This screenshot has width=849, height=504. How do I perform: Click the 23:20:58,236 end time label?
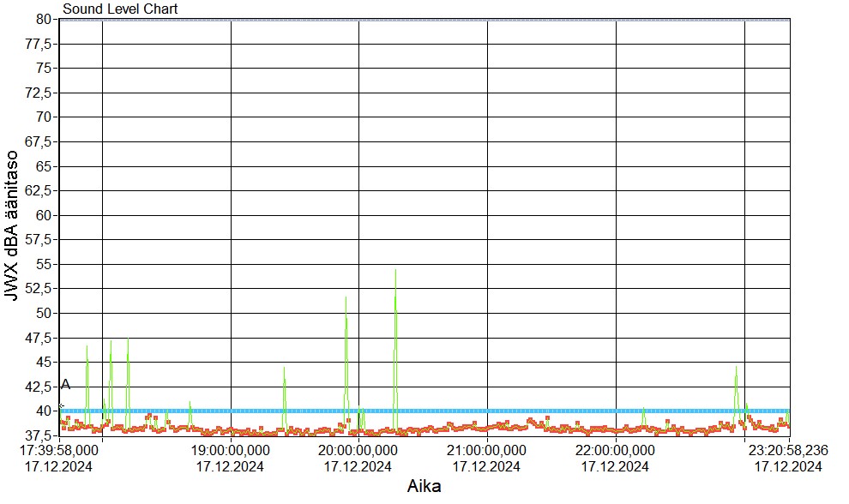pos(788,450)
